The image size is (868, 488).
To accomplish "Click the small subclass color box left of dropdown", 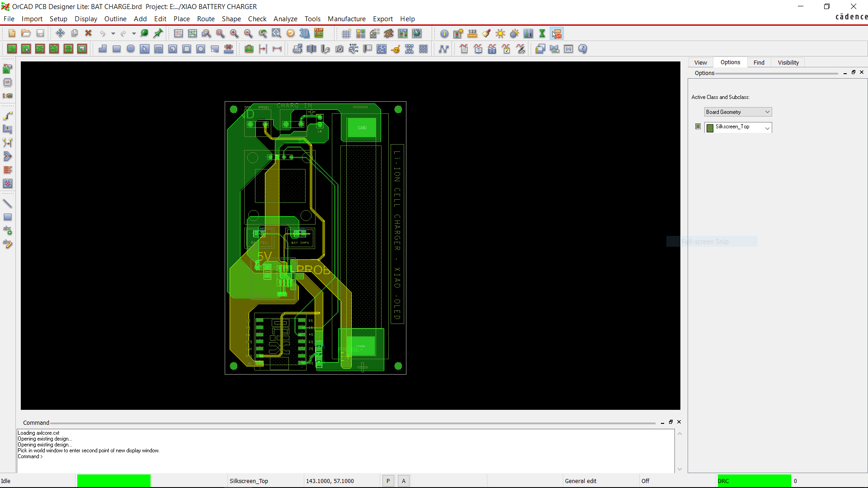I will tap(698, 127).
